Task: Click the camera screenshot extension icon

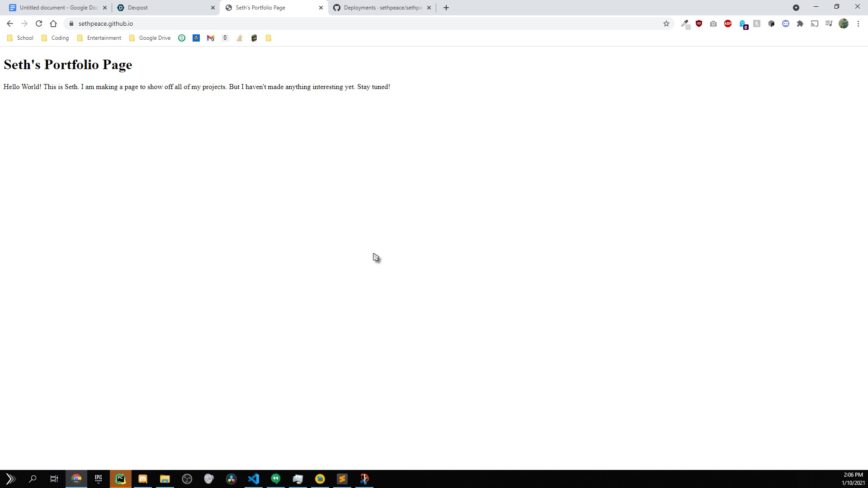Action: [x=713, y=23]
